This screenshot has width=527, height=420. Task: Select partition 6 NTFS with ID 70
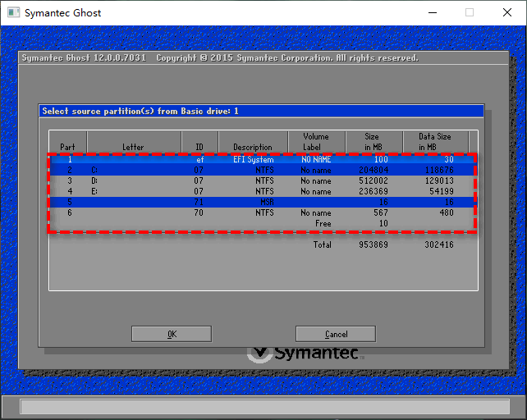pyautogui.click(x=263, y=212)
